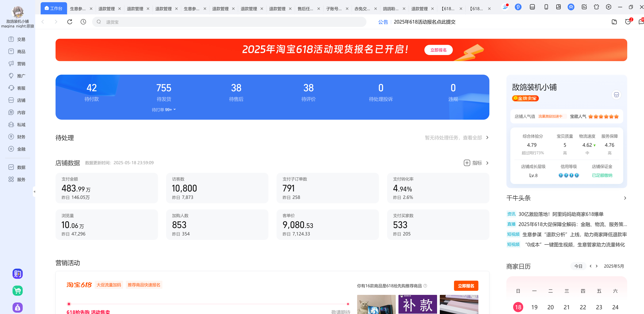This screenshot has width=644, height=314.
Task: Open the history clock icon
Action: click(x=83, y=22)
